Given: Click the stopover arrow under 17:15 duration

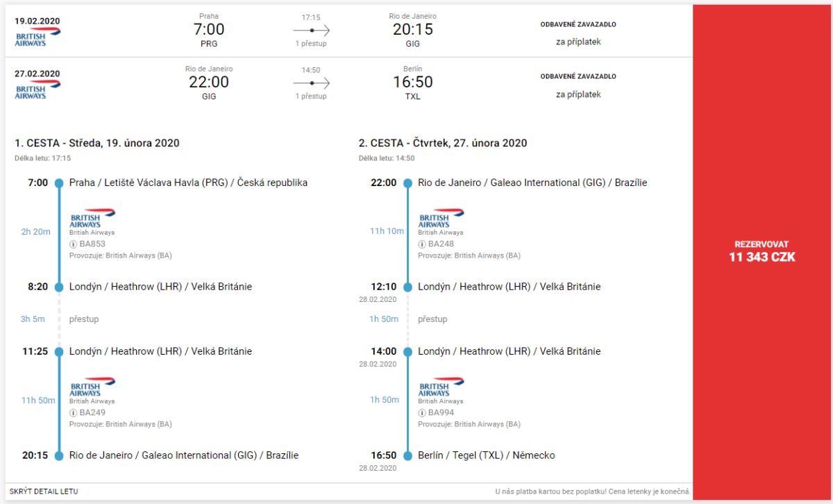Looking at the screenshot, I should click(311, 31).
